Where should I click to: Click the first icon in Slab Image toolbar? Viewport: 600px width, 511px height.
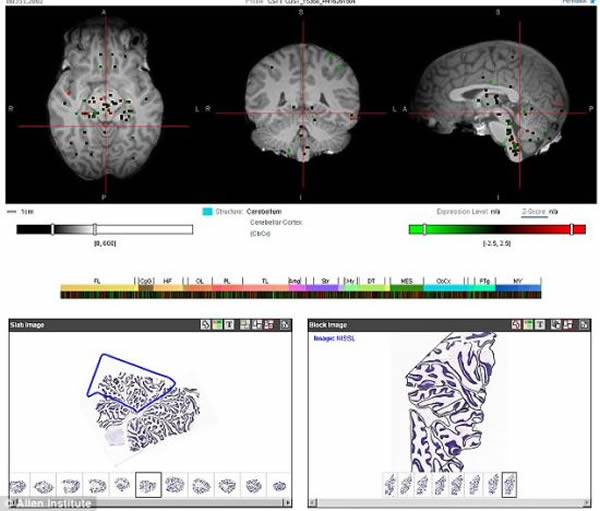tap(204, 325)
